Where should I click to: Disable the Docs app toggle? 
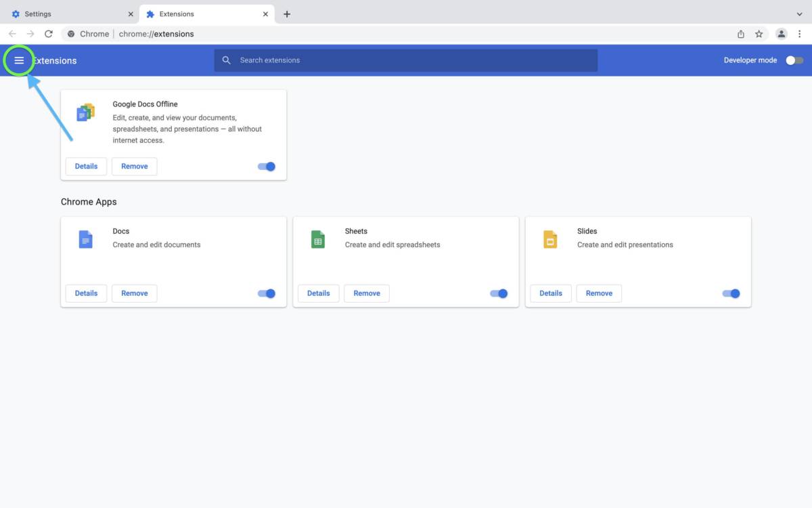[x=267, y=293]
